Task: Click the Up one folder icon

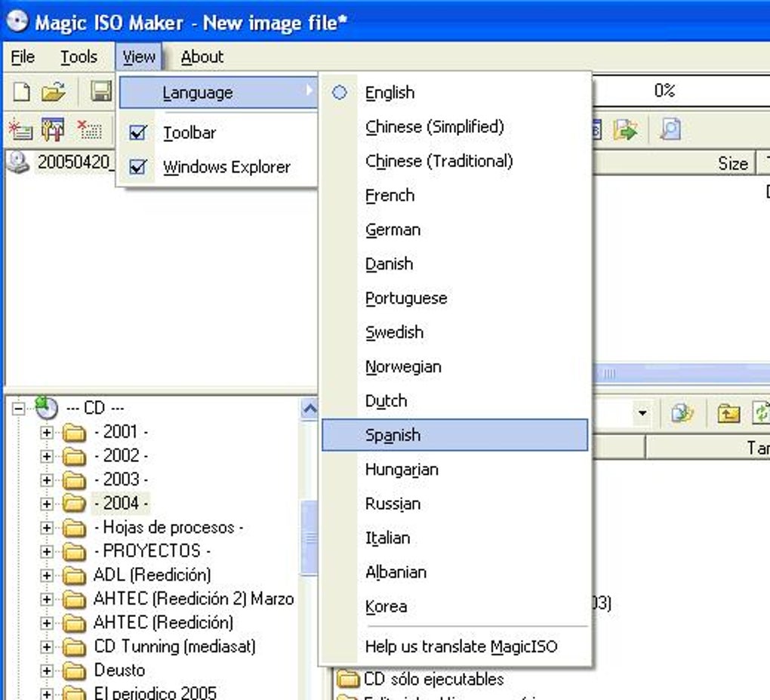Action: [728, 413]
